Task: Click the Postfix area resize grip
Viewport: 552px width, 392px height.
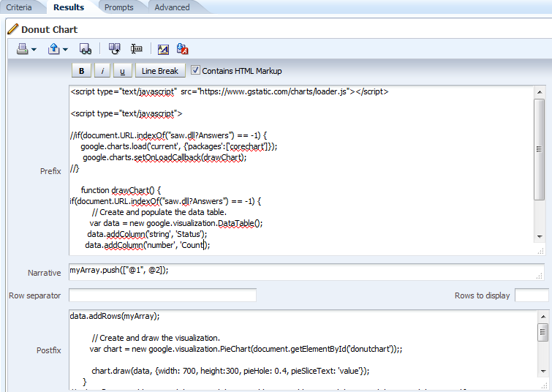Action: click(x=542, y=385)
